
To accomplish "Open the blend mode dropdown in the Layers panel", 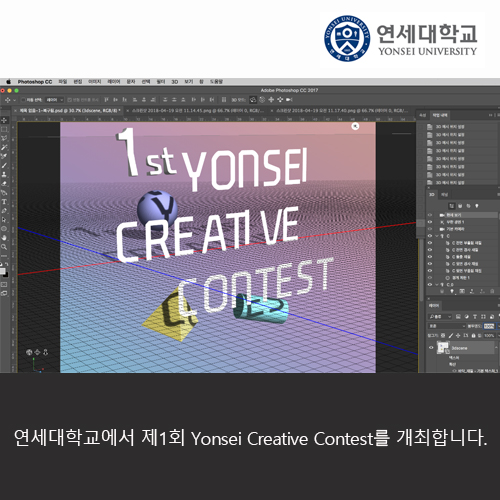I will (446, 326).
